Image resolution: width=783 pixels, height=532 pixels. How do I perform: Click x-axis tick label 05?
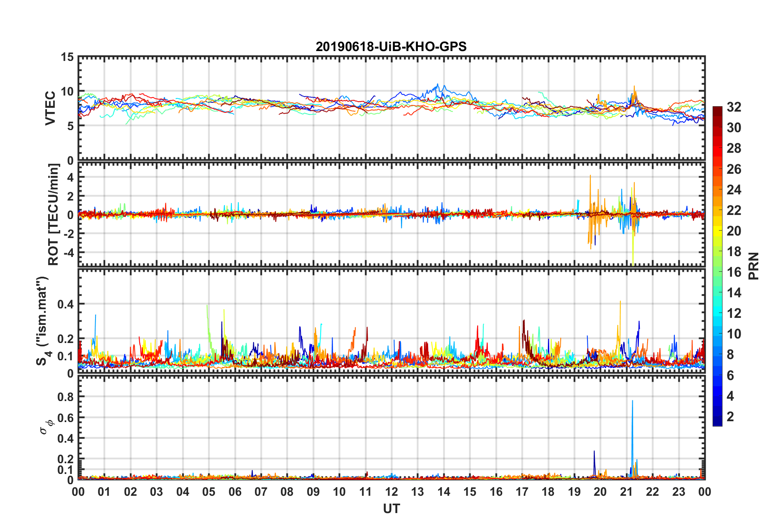[x=209, y=492]
